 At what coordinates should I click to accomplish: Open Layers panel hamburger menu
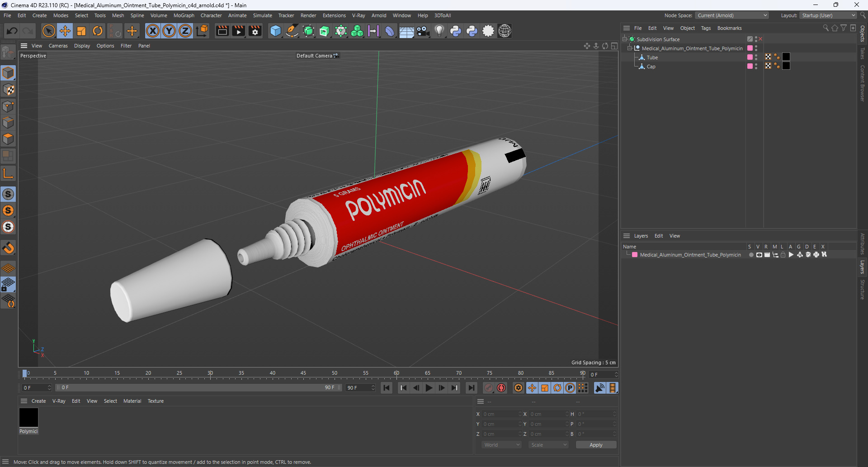[x=627, y=236]
